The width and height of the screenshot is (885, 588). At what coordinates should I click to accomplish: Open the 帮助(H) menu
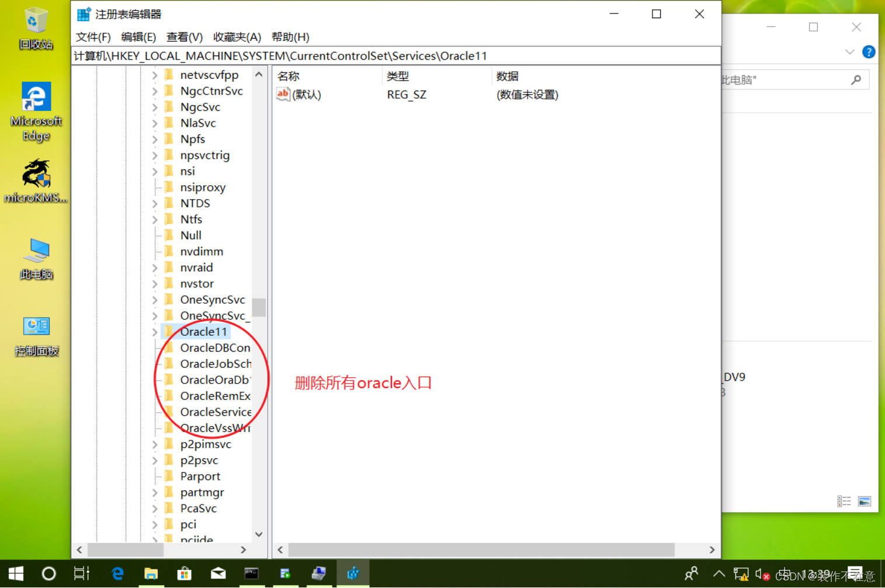[x=290, y=37]
